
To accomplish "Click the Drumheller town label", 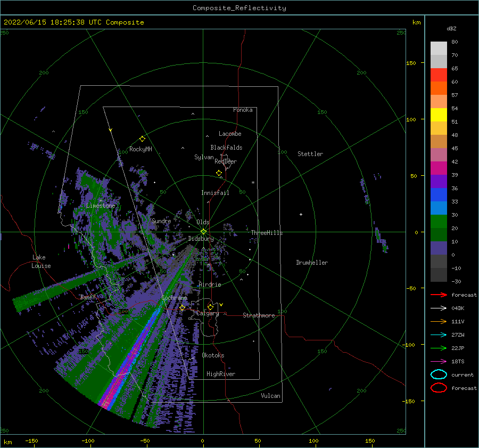I will pos(312,263).
